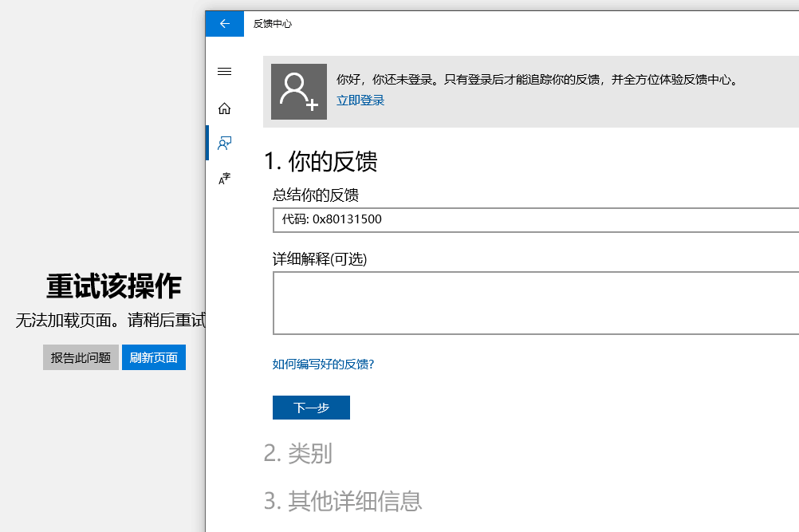Click into the 详细解释 text area
Image resolution: width=799 pixels, height=532 pixels.
tap(534, 303)
